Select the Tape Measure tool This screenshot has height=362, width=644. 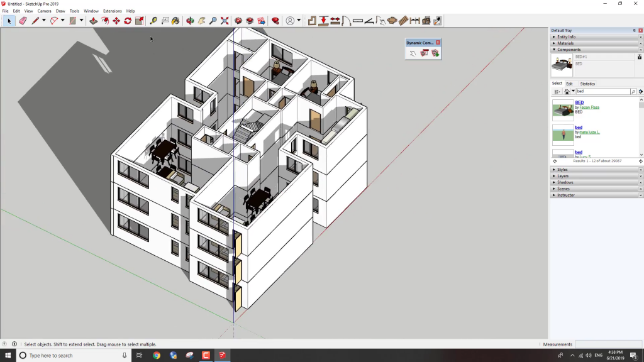point(153,21)
